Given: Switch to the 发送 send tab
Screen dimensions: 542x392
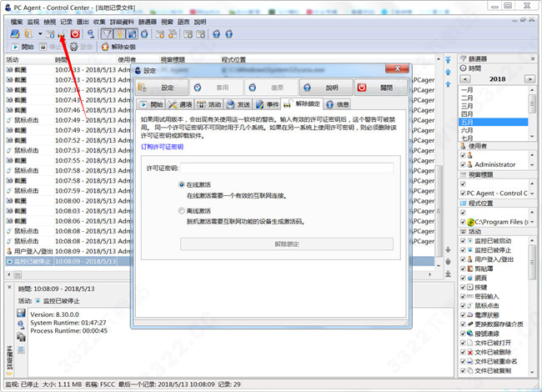Looking at the screenshot, I should pyautogui.click(x=238, y=104).
